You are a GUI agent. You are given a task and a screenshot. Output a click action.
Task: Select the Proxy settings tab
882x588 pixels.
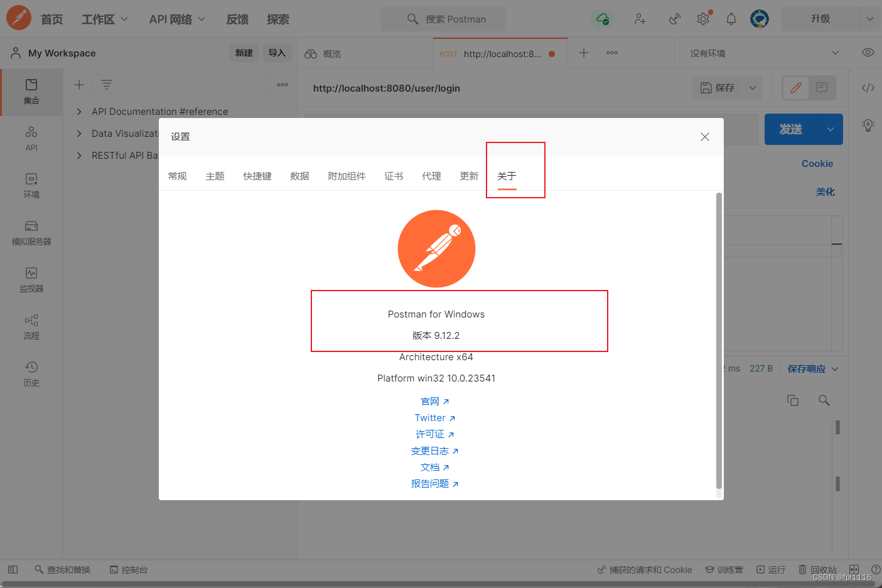point(432,176)
